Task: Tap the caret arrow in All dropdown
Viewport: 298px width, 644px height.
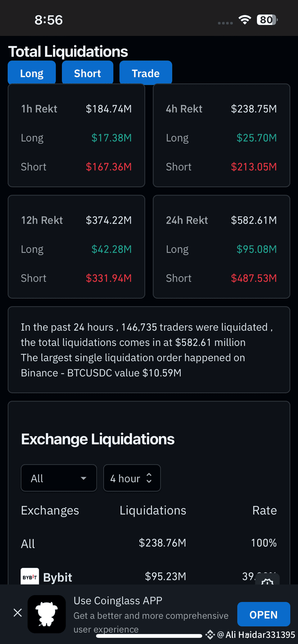Action: point(83,478)
